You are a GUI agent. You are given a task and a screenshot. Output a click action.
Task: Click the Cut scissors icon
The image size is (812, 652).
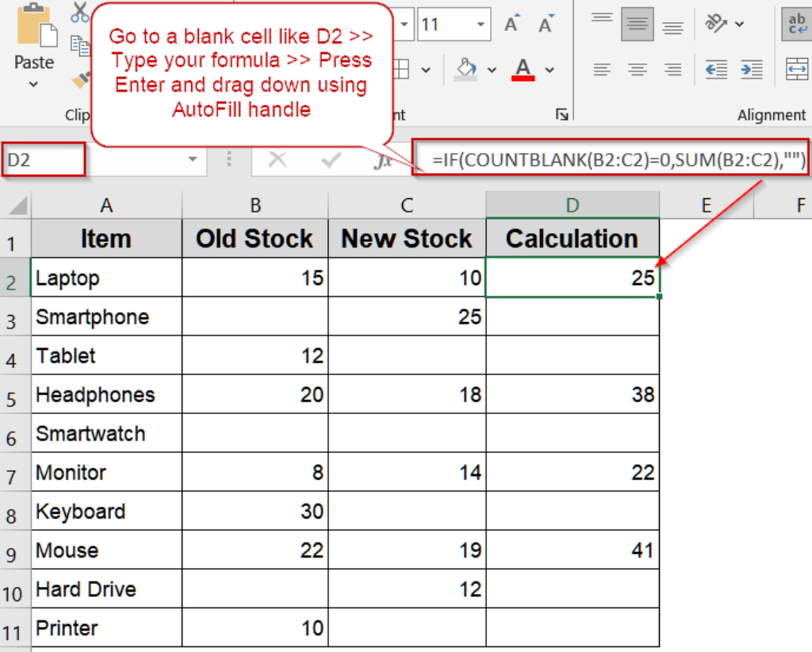(x=79, y=13)
